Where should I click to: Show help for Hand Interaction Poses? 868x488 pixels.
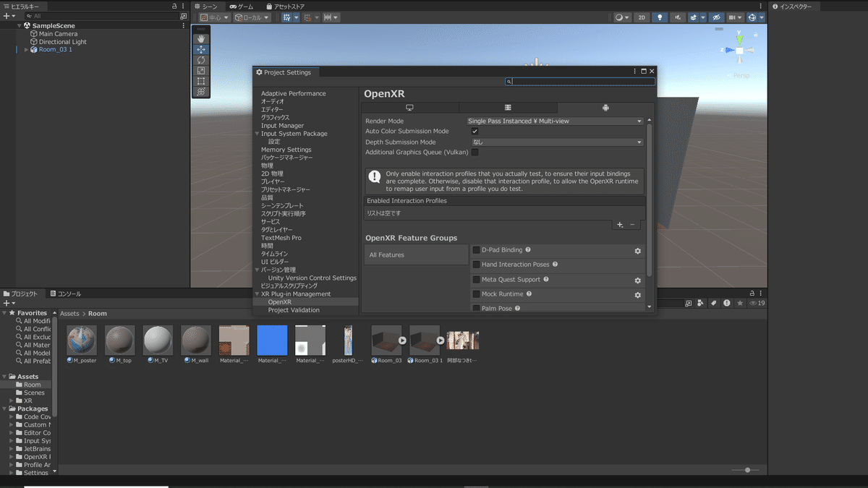click(555, 265)
